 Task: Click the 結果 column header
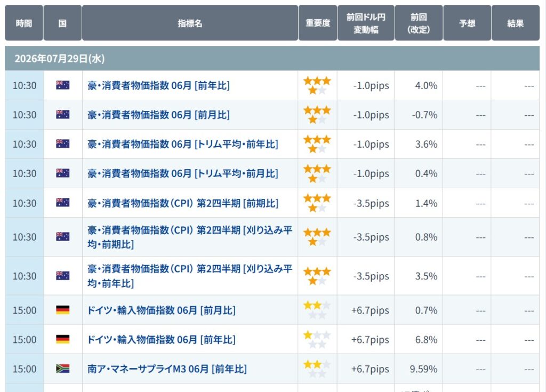pyautogui.click(x=516, y=23)
